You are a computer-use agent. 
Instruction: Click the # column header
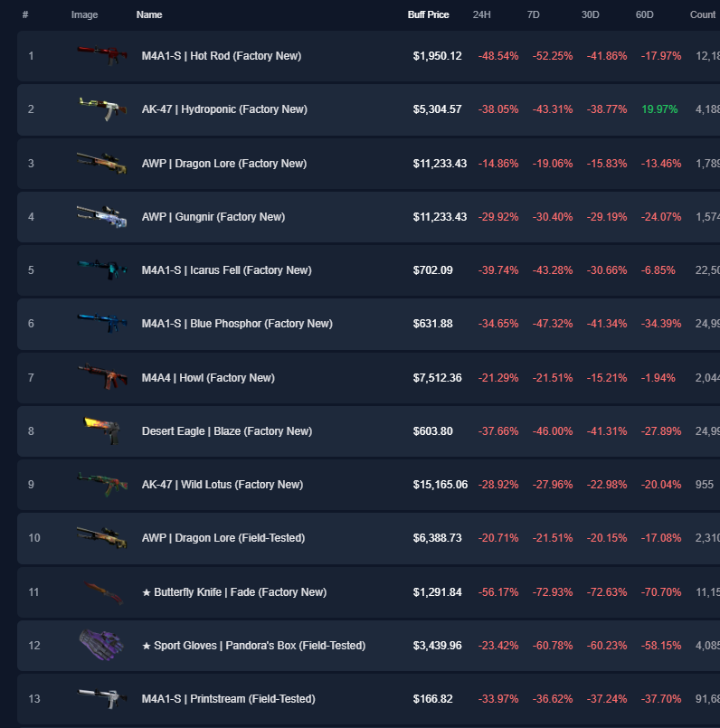coord(25,14)
